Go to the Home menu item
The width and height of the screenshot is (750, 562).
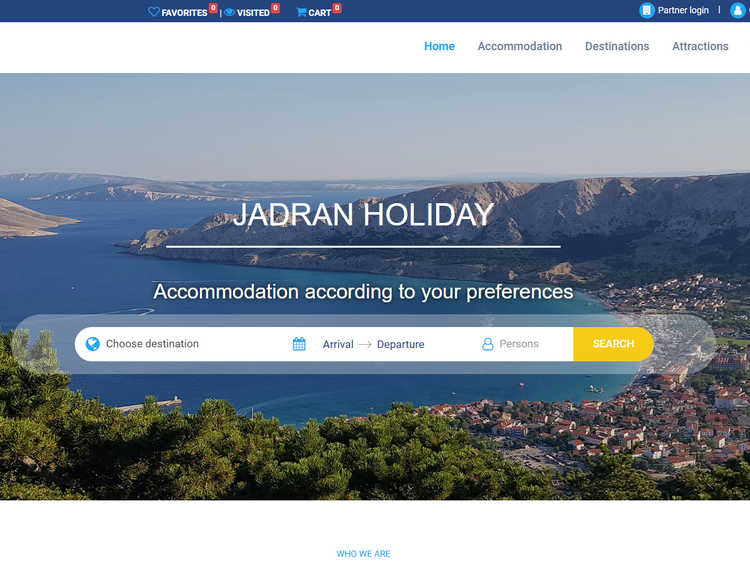pos(439,46)
